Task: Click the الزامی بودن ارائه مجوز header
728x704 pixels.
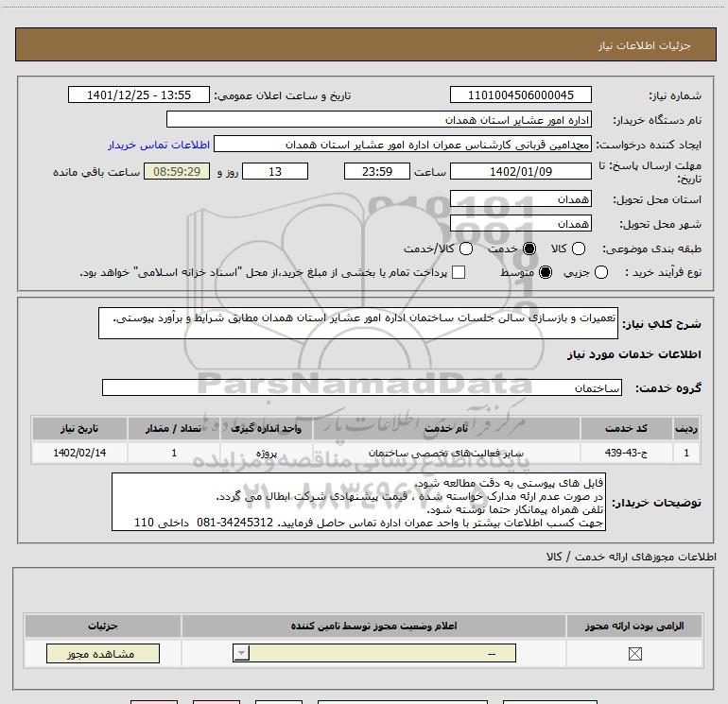Action: [x=634, y=626]
